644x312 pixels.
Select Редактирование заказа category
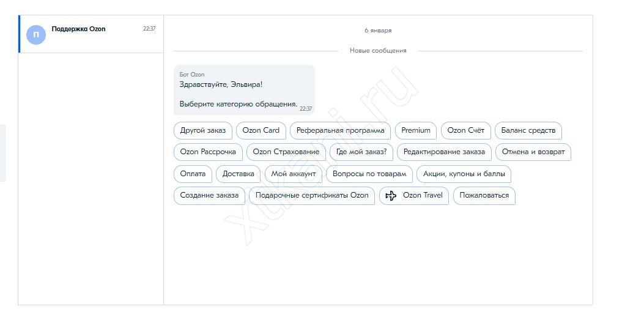click(x=444, y=152)
